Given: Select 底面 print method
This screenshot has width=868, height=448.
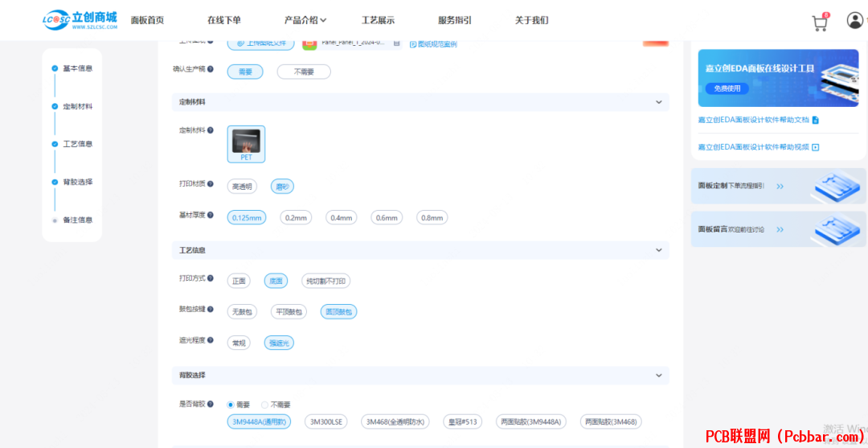Looking at the screenshot, I should click(276, 282).
